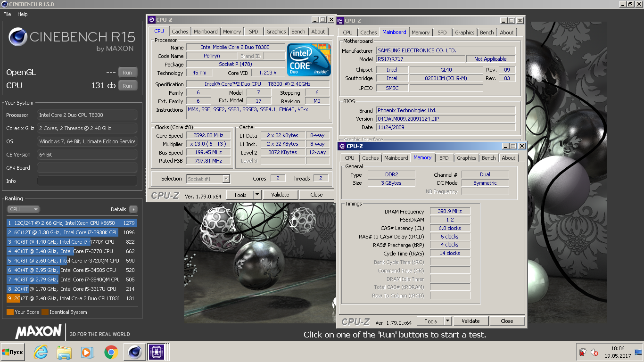Switch to CPU-Z taskbar icon
Screen dimensions: 644x362
[156, 352]
